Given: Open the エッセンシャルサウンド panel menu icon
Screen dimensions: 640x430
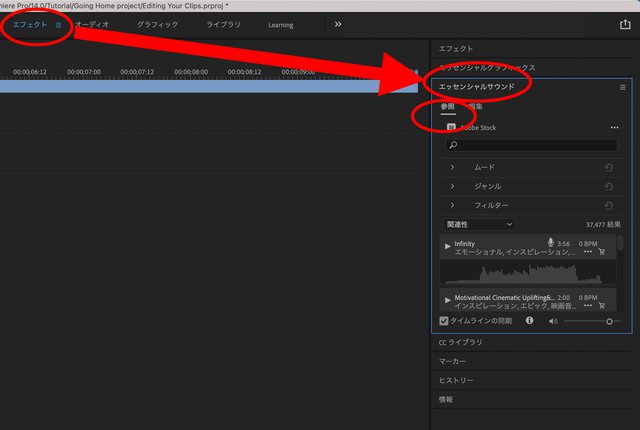Looking at the screenshot, I should pyautogui.click(x=622, y=87).
